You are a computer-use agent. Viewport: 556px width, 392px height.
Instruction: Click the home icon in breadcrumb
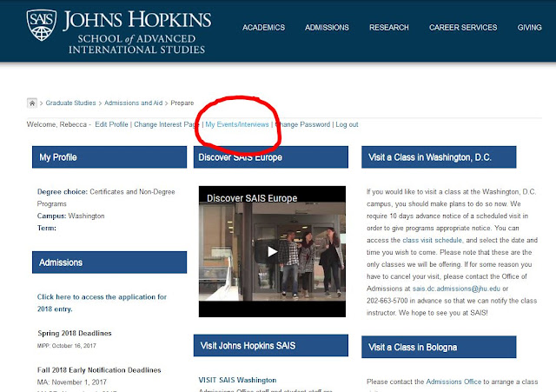click(x=32, y=103)
